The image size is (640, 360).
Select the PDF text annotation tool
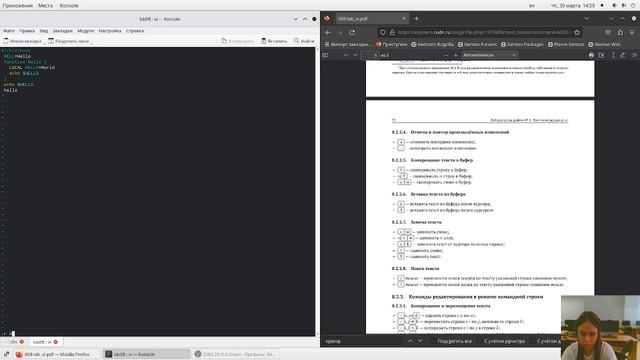tap(613, 55)
